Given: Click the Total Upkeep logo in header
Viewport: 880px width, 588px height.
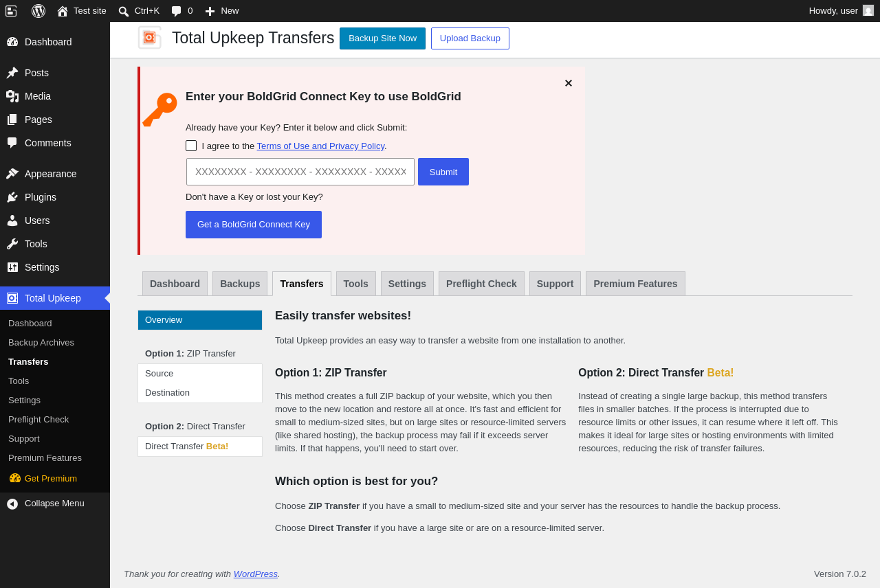Looking at the screenshot, I should coord(150,38).
